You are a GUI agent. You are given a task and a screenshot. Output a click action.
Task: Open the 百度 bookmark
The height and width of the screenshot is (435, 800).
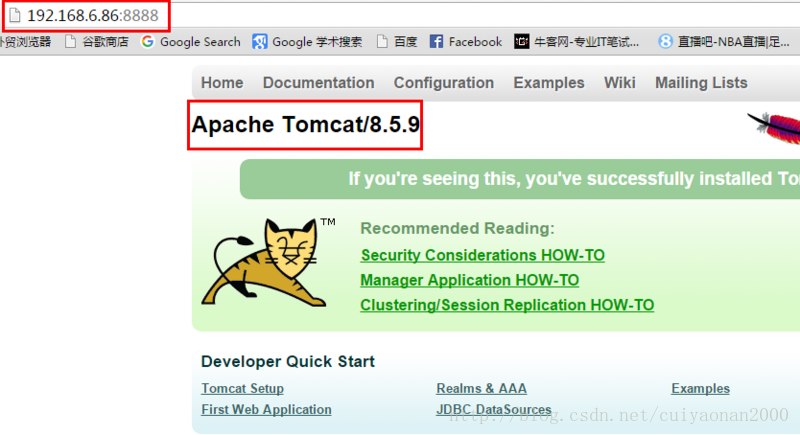(x=406, y=42)
